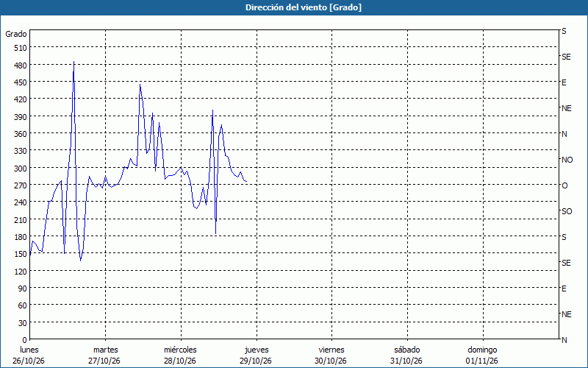Screen dimensions: 588x368
Task: Click the 0 degree axis label
Action: (x=25, y=340)
